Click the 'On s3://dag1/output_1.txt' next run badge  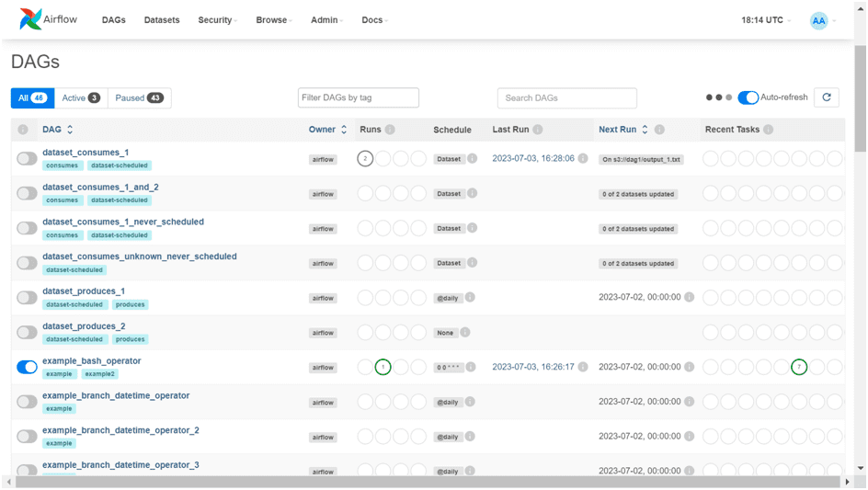tap(641, 159)
